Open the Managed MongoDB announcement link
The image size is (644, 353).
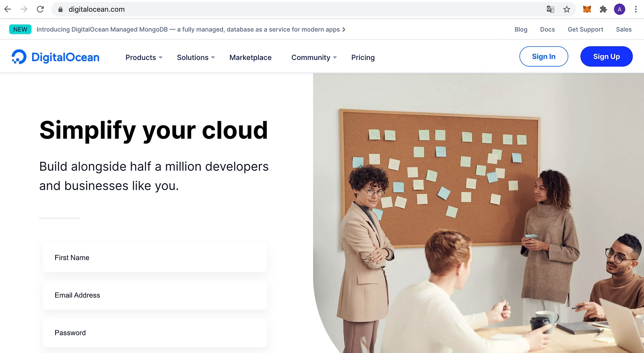point(190,29)
